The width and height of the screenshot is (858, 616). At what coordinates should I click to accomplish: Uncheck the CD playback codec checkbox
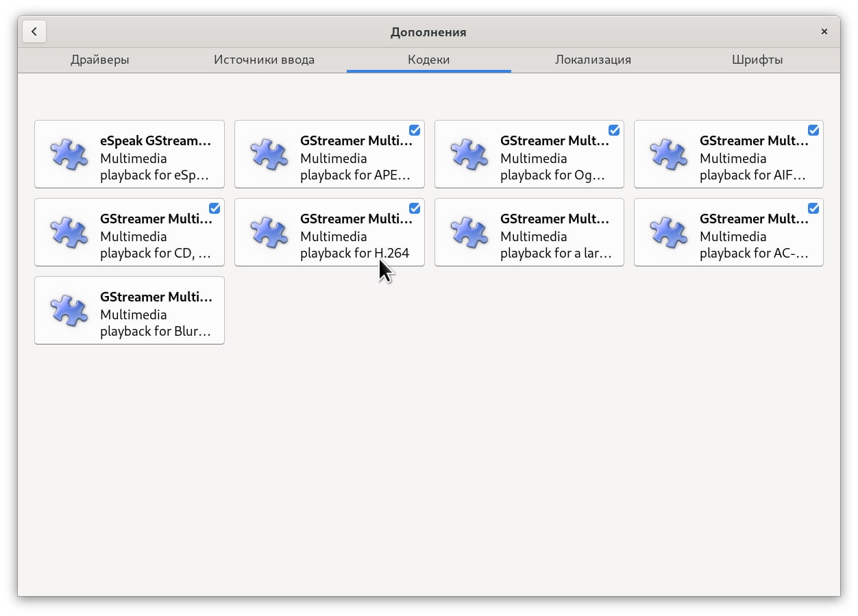(x=214, y=208)
